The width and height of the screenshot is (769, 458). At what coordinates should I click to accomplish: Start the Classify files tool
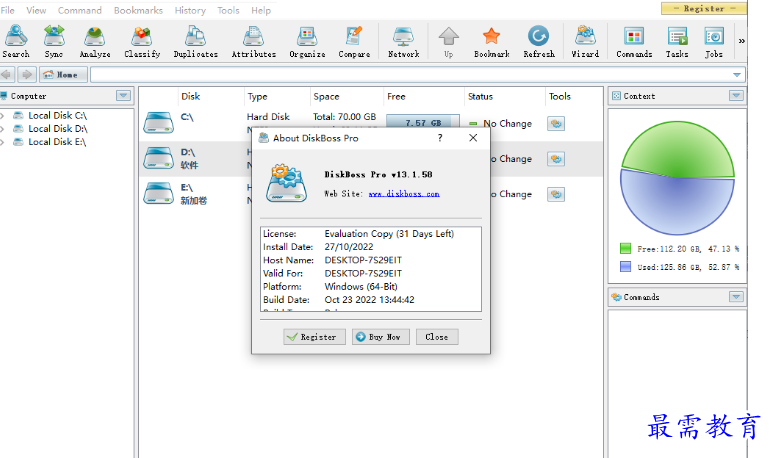[x=142, y=42]
